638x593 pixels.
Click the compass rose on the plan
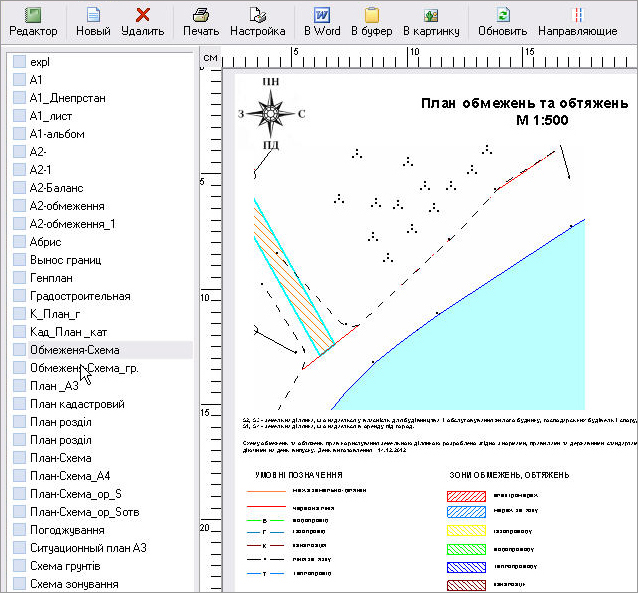click(x=271, y=113)
